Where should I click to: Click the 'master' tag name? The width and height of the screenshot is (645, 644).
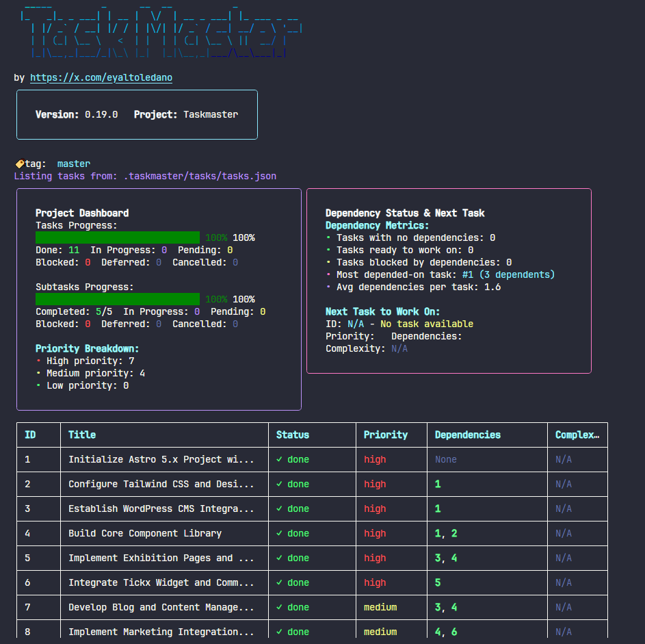click(x=74, y=164)
